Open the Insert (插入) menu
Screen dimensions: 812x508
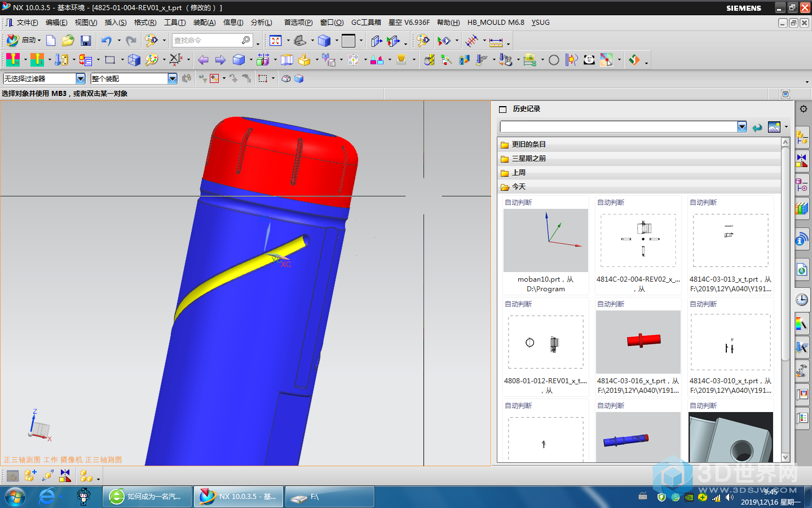point(116,23)
